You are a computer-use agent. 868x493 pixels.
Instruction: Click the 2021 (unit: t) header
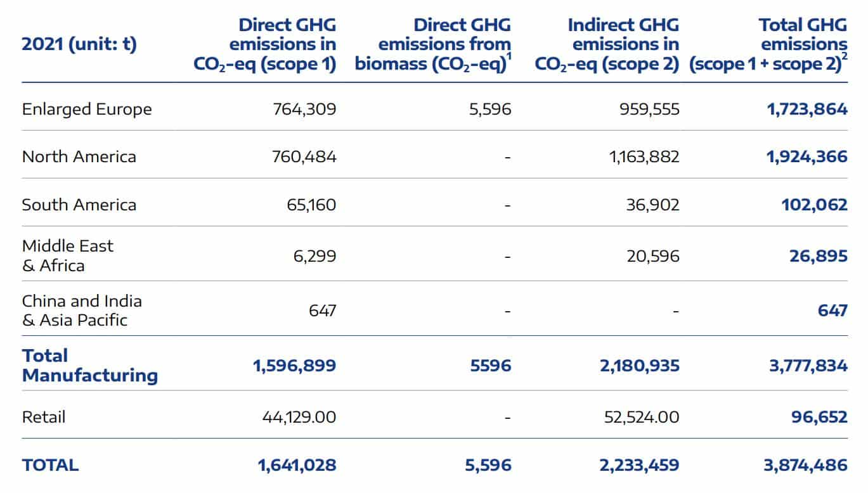coord(79,44)
